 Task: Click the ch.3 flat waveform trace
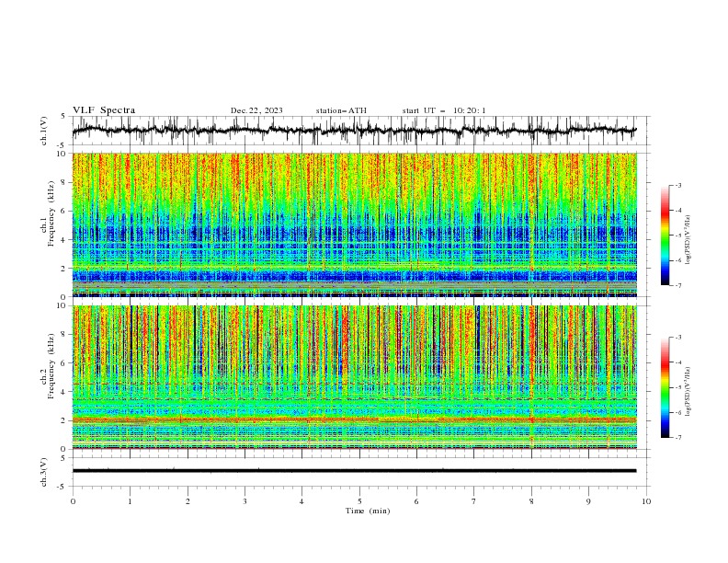point(354,471)
